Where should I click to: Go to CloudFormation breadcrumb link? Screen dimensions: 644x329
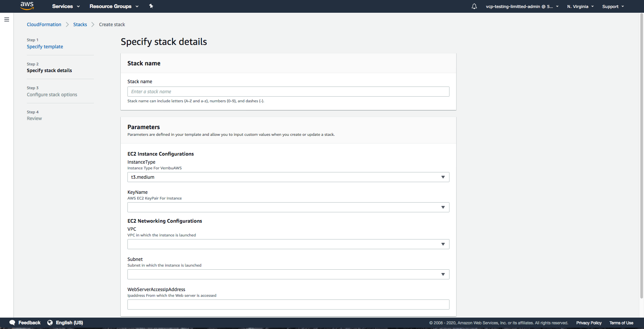click(44, 24)
